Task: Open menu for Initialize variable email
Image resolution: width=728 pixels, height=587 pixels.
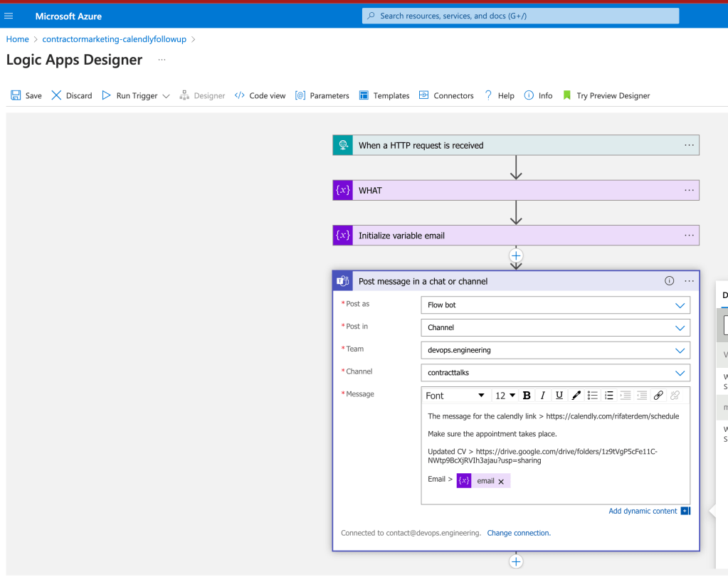Action: [689, 236]
